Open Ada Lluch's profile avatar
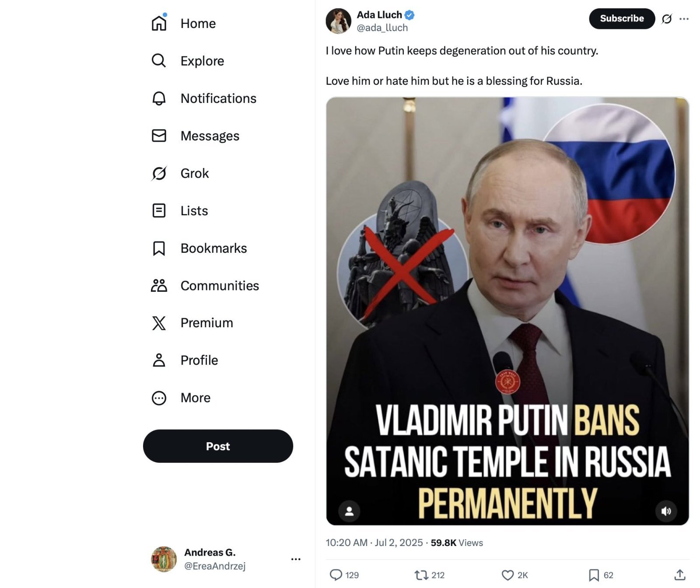Screen dimensions: 700x588 click(338, 21)
